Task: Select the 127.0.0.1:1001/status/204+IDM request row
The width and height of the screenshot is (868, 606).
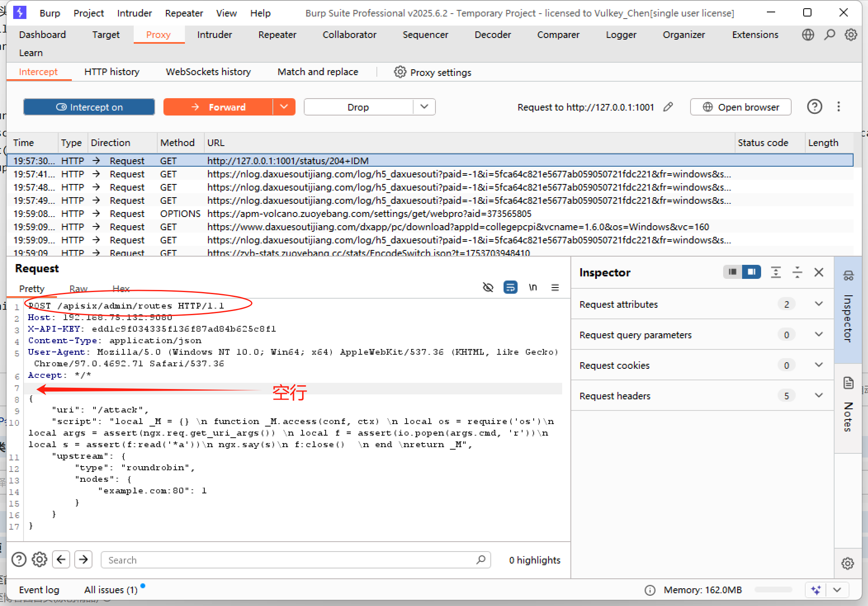Action: click(x=430, y=160)
